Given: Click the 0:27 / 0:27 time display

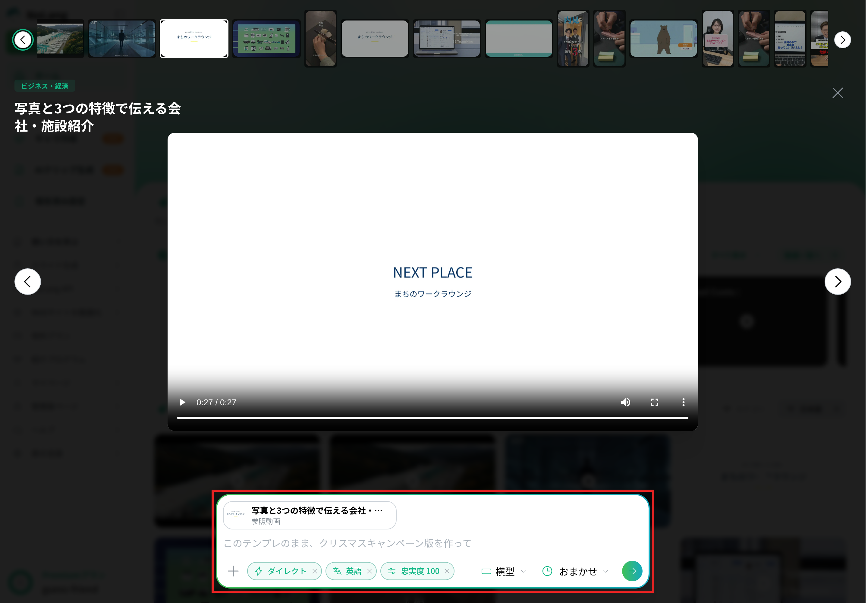Looking at the screenshot, I should [216, 403].
